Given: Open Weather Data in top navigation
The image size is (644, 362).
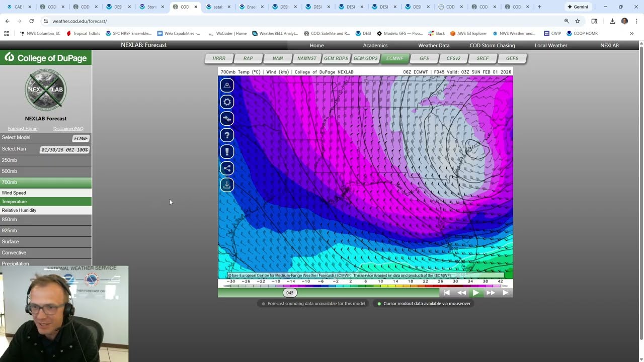Looking at the screenshot, I should pyautogui.click(x=434, y=45).
